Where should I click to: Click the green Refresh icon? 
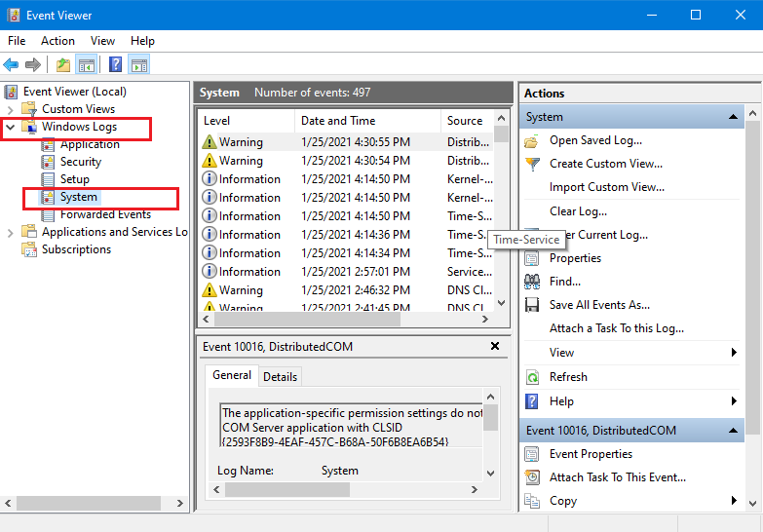click(x=532, y=377)
